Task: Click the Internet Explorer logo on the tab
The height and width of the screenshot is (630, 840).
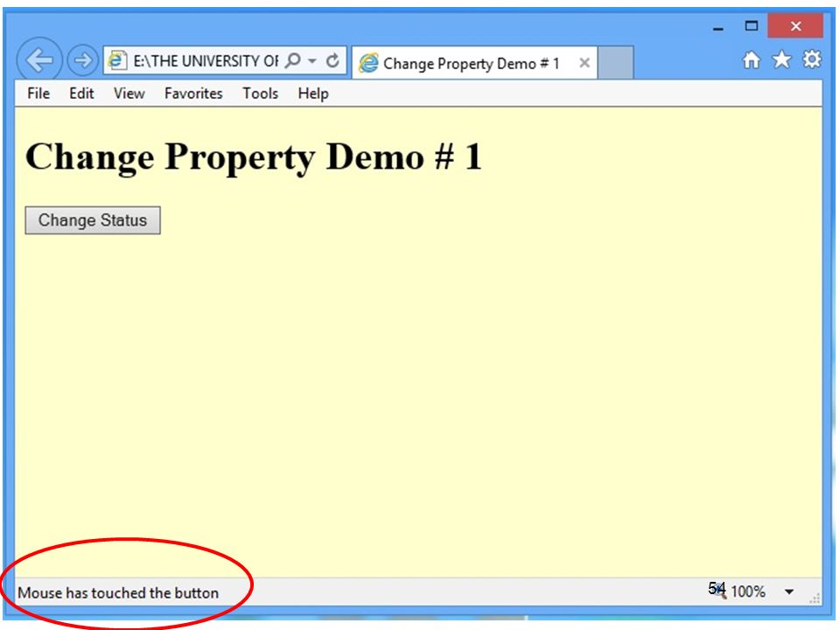Action: click(368, 63)
